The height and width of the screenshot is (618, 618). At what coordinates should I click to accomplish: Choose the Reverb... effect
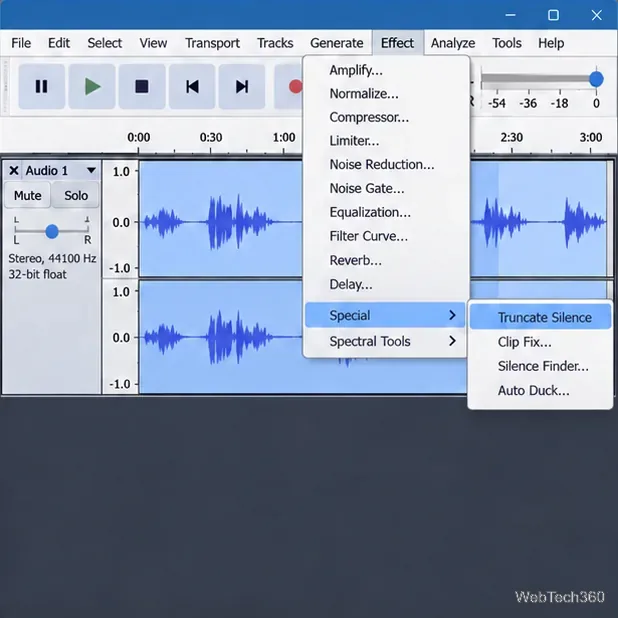pyautogui.click(x=386, y=261)
